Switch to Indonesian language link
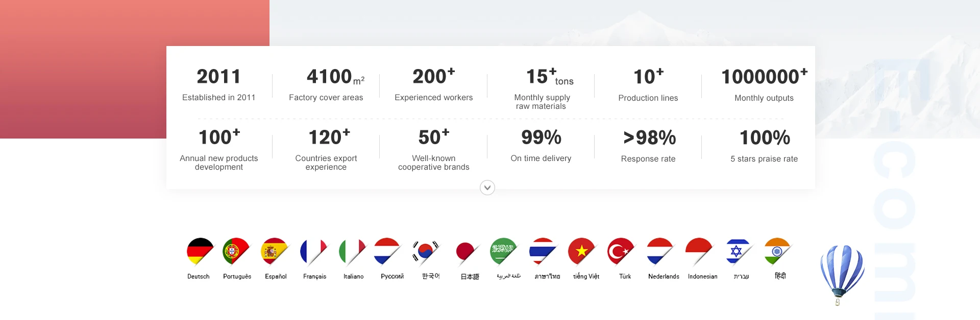Screen dimensions: 980x320 (702, 277)
